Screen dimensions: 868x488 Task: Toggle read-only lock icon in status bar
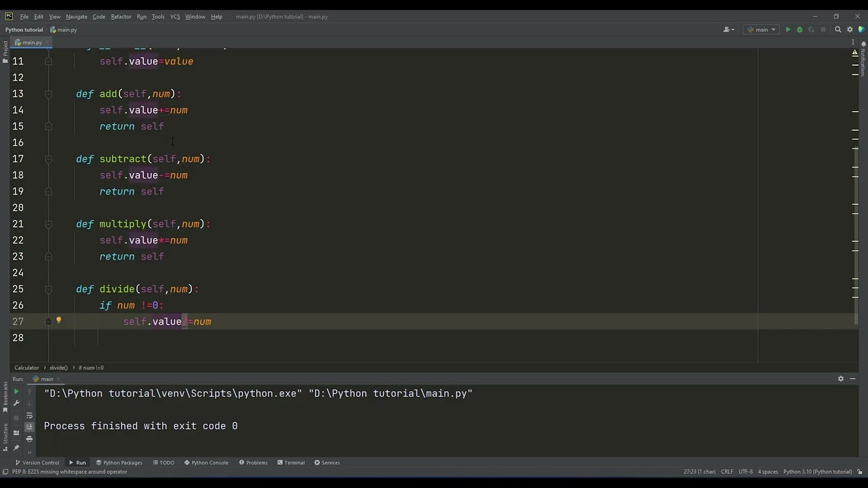(861, 472)
